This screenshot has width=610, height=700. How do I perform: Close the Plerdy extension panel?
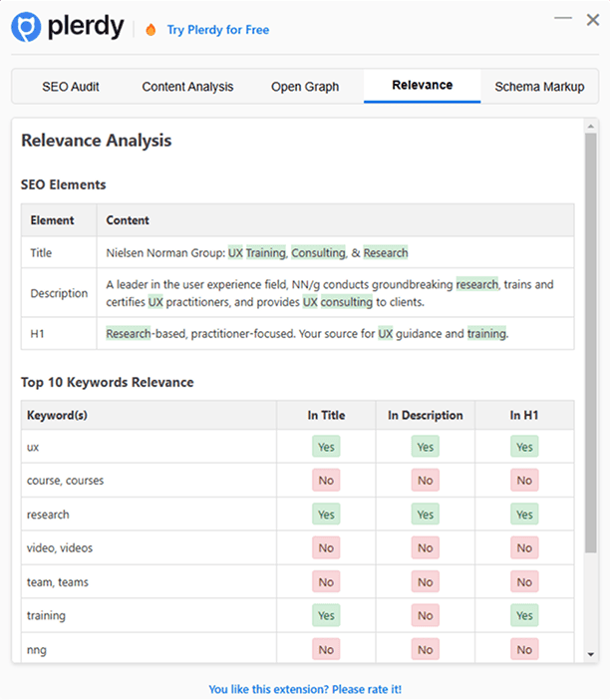[593, 20]
